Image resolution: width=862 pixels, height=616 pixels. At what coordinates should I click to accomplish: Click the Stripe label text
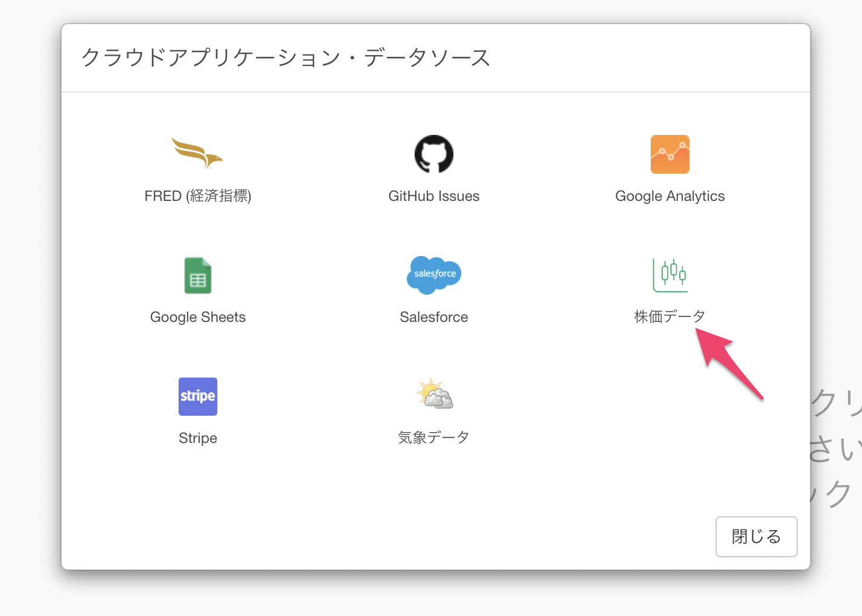(x=198, y=438)
